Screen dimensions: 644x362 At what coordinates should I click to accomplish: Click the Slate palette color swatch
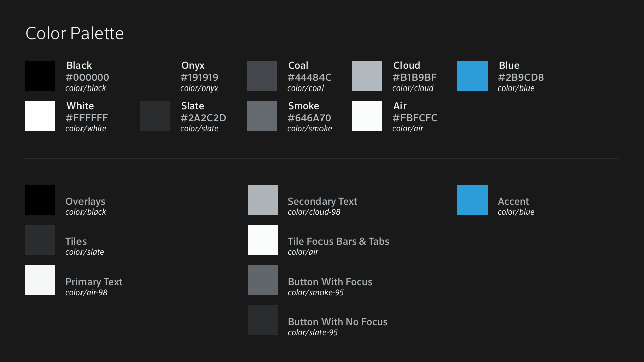click(155, 116)
